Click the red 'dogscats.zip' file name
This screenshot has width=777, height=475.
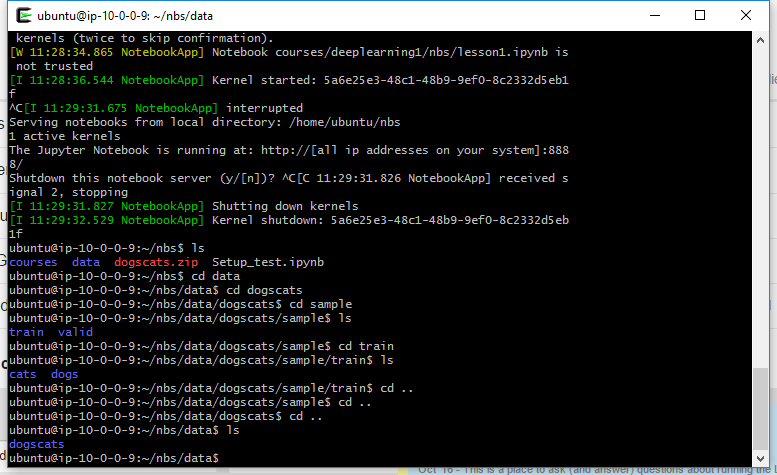coord(156,262)
